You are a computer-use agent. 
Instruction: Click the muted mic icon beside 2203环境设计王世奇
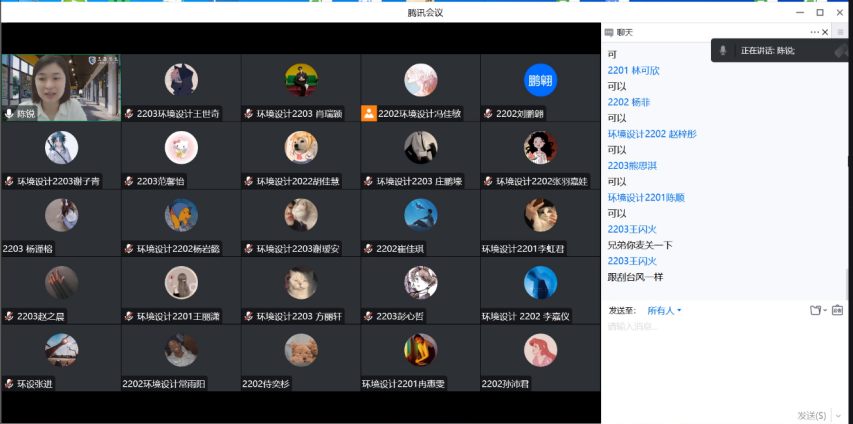(129, 114)
